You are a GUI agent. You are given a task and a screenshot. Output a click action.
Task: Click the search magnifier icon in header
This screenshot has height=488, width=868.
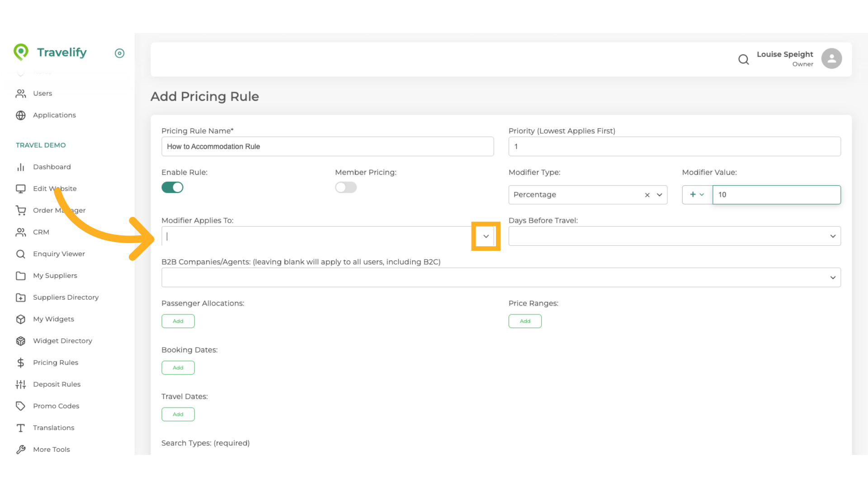tap(743, 59)
